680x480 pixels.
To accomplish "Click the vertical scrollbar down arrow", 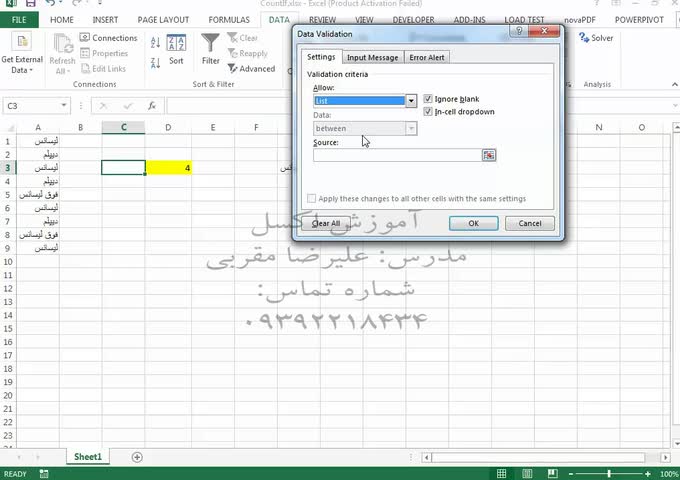I will click(x=676, y=443).
